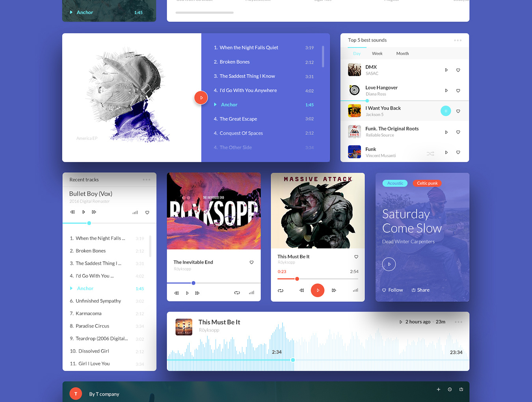Open the Top 5 best sounds options menu
The width and height of the screenshot is (532, 402).
[x=458, y=40]
